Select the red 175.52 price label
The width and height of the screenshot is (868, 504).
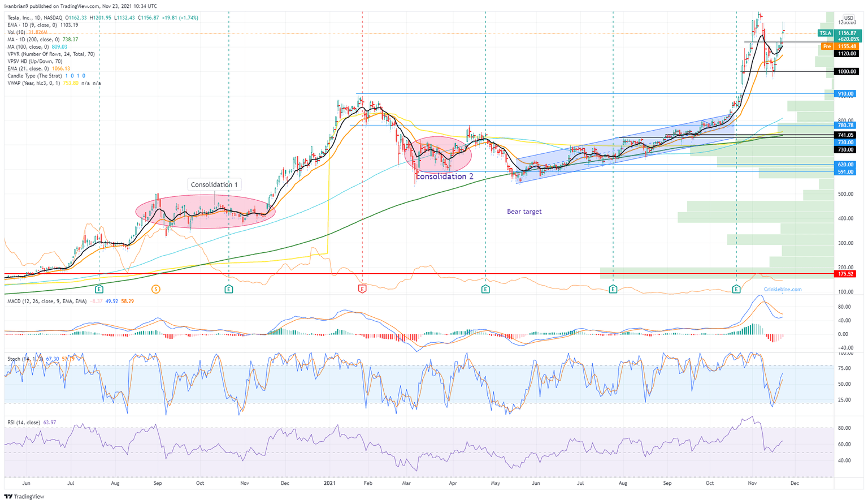pyautogui.click(x=846, y=274)
